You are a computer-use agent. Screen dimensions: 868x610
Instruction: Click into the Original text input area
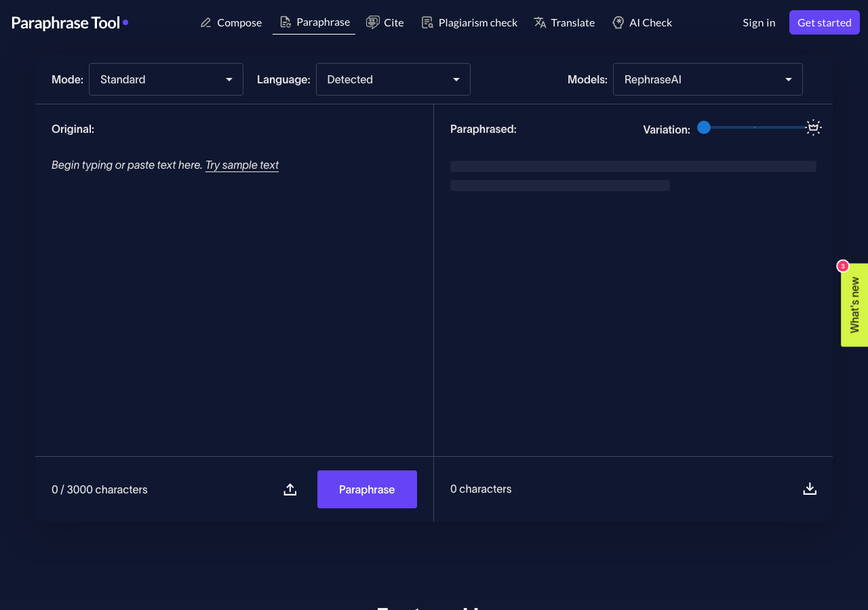(234, 298)
